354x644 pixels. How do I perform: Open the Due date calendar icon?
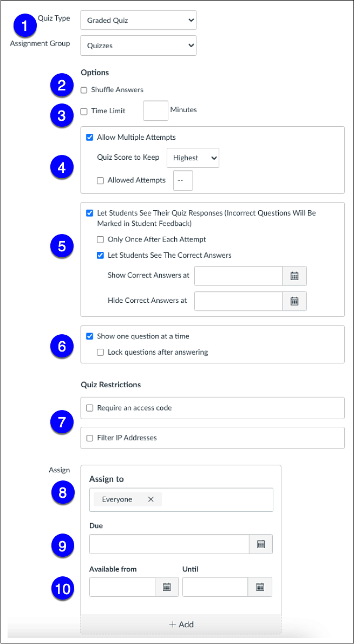[261, 544]
